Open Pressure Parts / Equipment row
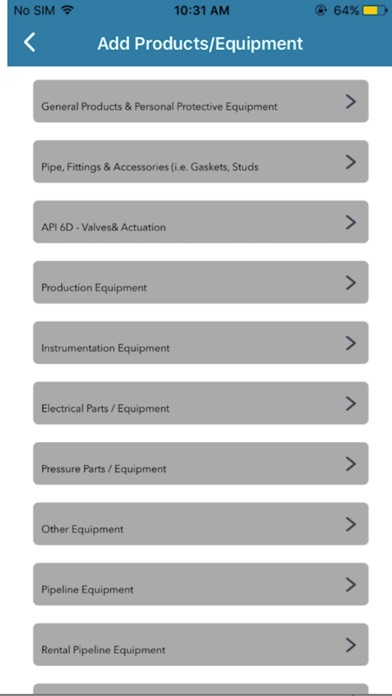 [x=201, y=463]
